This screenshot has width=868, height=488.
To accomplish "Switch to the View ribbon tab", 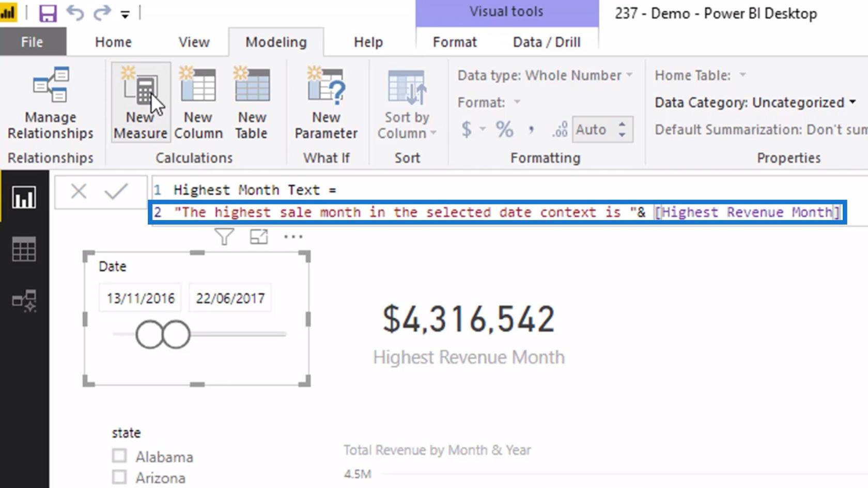I will [194, 42].
